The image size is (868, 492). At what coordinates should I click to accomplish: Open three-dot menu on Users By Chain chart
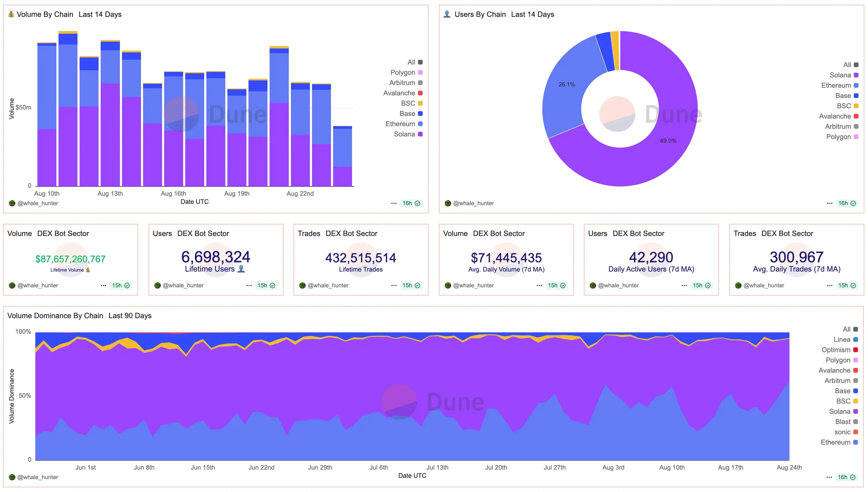click(x=830, y=203)
